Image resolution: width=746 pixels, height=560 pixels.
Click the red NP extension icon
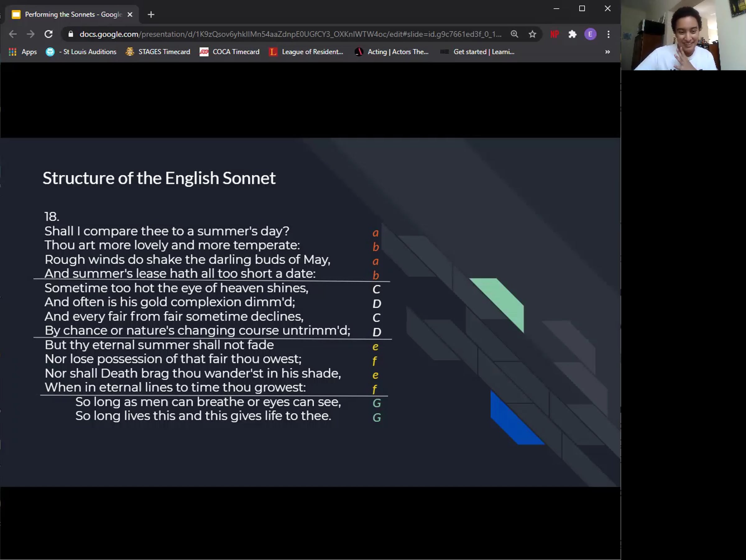click(x=555, y=34)
